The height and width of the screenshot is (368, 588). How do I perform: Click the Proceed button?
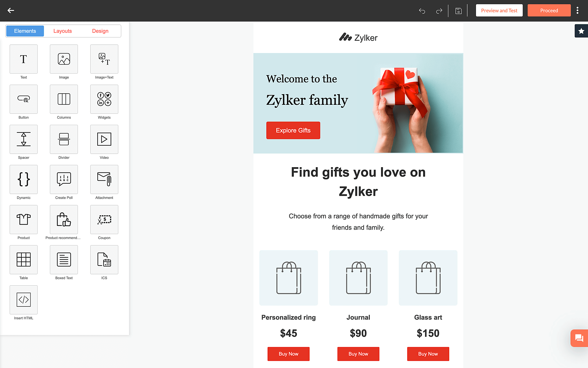[549, 10]
